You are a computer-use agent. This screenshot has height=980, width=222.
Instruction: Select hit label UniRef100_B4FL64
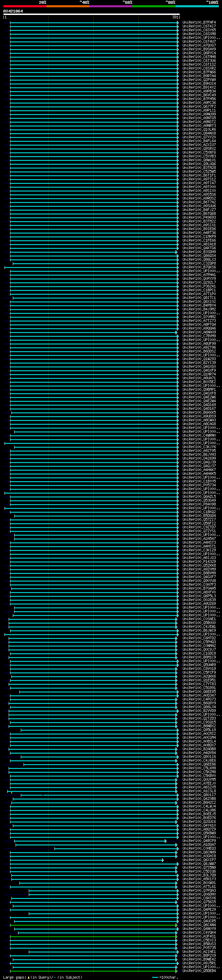pos(199,141)
